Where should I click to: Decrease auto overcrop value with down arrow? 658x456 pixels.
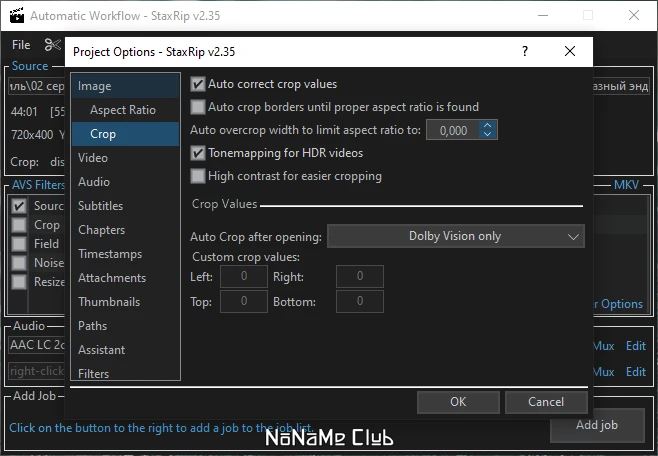(x=487, y=134)
